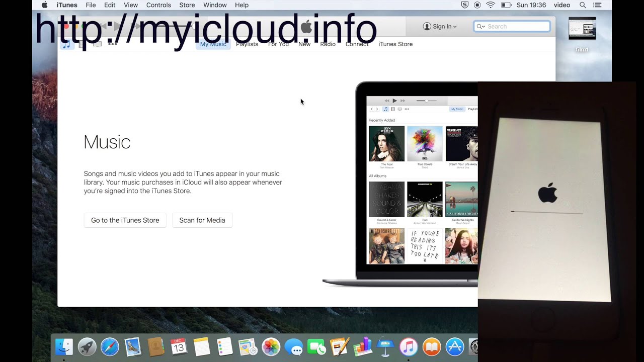Viewport: 644px width, 362px height.
Task: Select the film1 file on desktop
Action: coord(582,35)
